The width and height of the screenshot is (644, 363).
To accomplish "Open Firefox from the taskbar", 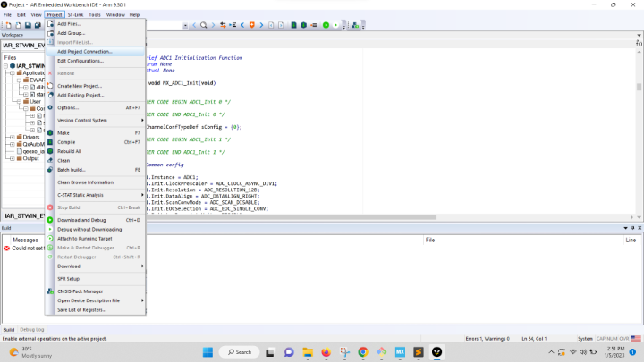I will coord(326,352).
